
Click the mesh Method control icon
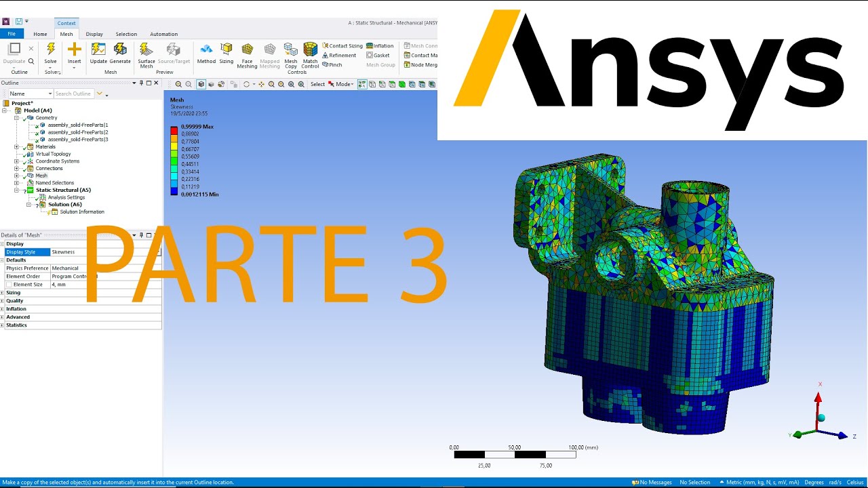(x=206, y=49)
